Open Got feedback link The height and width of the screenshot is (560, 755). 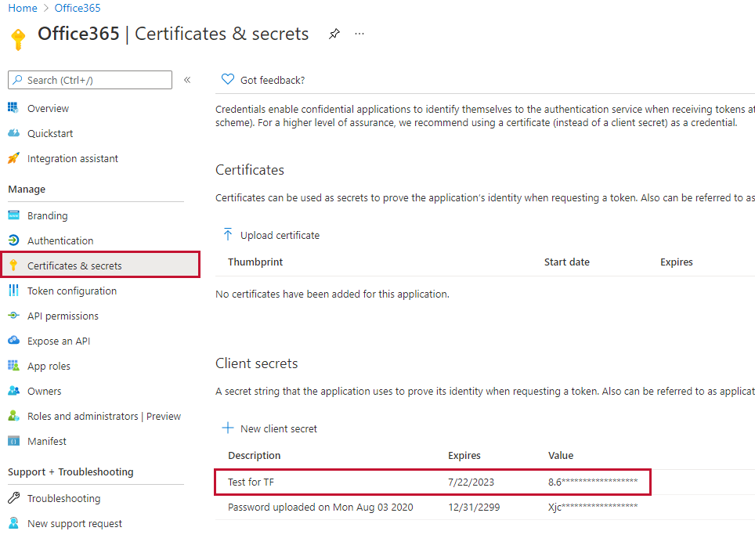click(262, 79)
